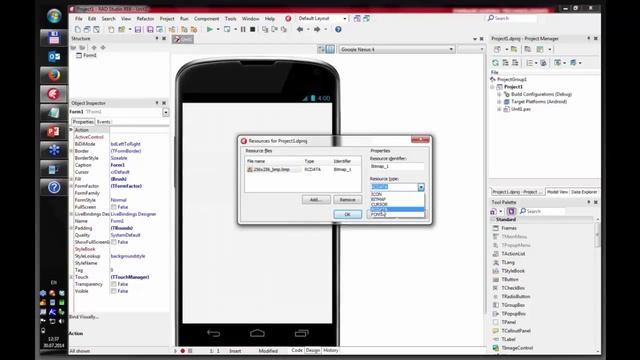This screenshot has height=360, width=640.
Task: Click the Windows Start orb
Action: (54, 16)
